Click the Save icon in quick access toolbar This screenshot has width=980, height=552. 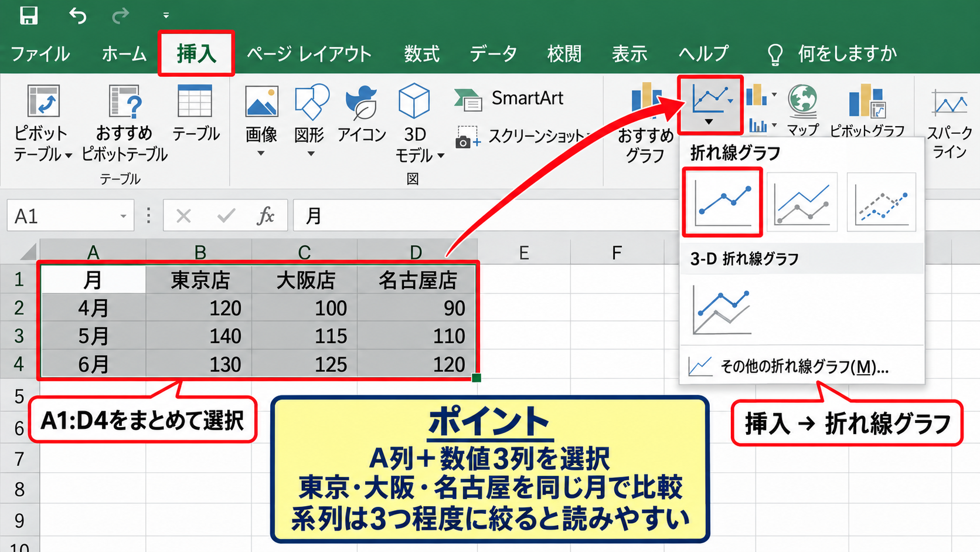coord(28,15)
